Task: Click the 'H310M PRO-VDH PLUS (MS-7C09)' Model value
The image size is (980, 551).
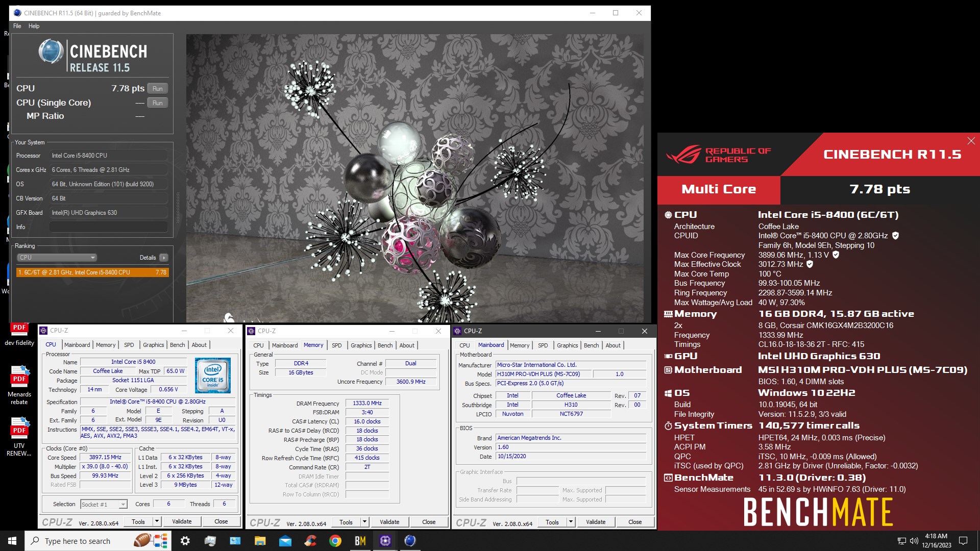Action: point(545,374)
